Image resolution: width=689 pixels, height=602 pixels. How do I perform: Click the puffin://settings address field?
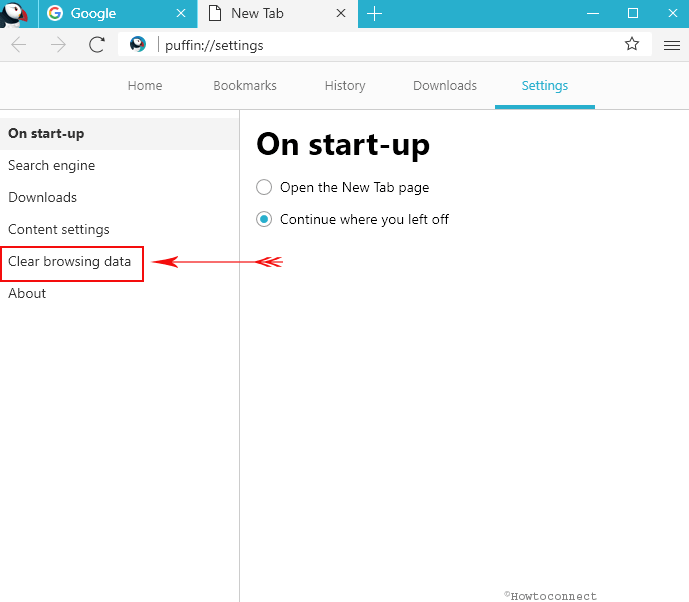click(x=387, y=45)
